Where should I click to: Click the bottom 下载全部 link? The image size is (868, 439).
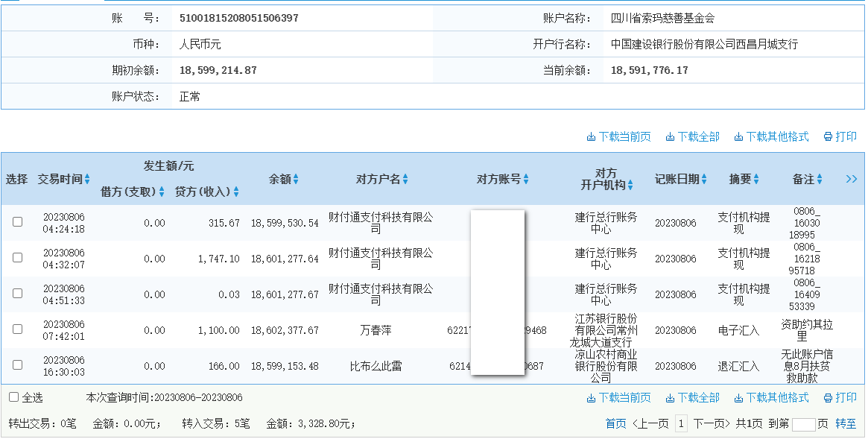click(699, 398)
